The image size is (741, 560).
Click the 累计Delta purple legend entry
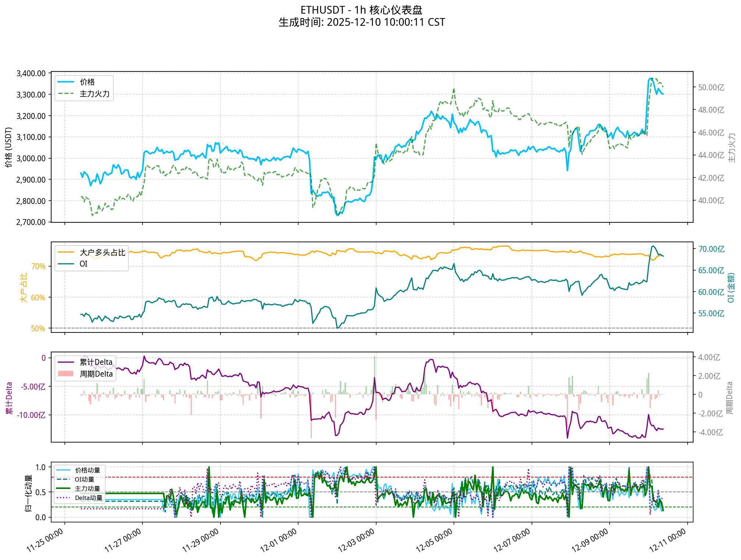click(x=96, y=362)
